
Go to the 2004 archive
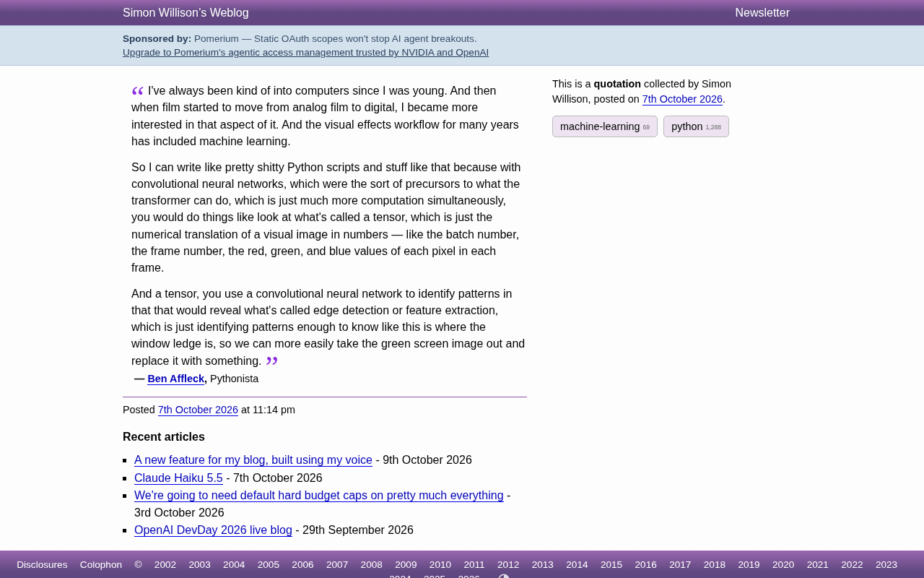(234, 564)
